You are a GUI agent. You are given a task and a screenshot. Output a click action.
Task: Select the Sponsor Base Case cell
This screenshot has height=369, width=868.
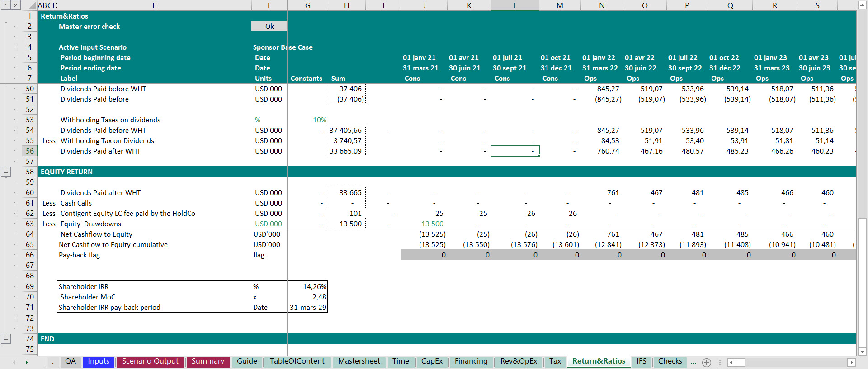[283, 47]
